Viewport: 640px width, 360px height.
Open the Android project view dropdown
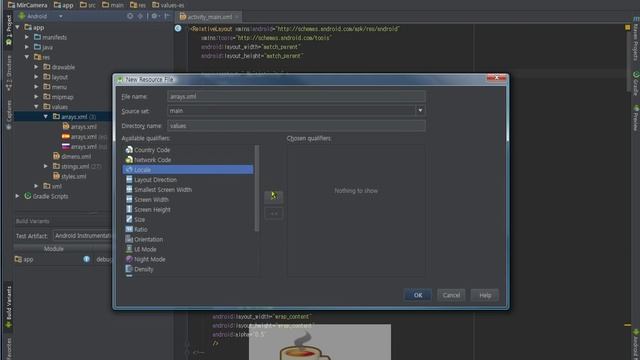click(x=60, y=16)
